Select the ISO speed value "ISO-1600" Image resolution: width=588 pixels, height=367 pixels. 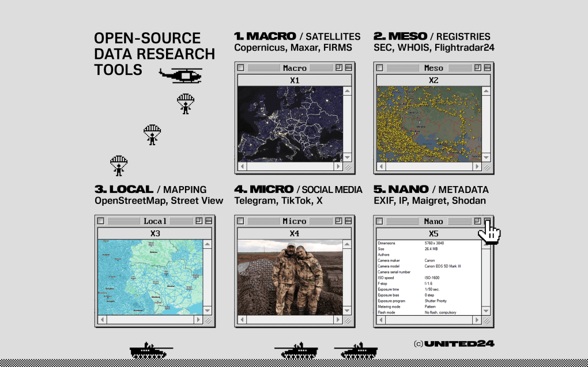(x=432, y=278)
